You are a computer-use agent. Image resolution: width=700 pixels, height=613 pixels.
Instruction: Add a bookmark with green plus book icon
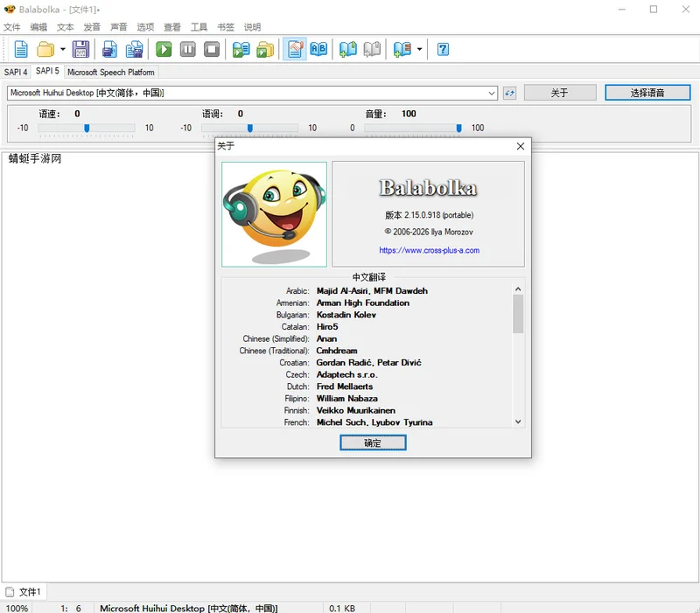point(348,49)
